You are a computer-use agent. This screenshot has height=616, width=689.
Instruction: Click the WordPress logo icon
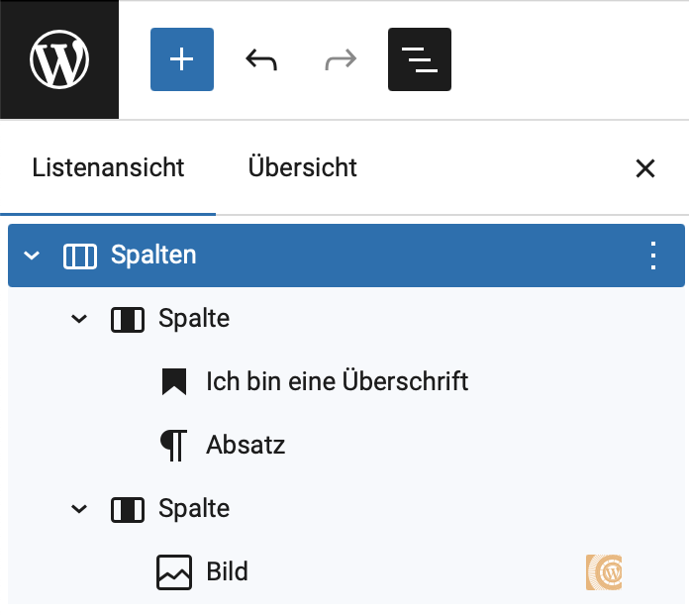pyautogui.click(x=59, y=59)
